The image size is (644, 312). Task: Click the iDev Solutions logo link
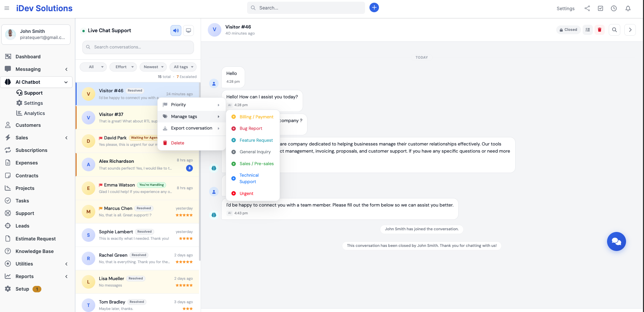44,8
